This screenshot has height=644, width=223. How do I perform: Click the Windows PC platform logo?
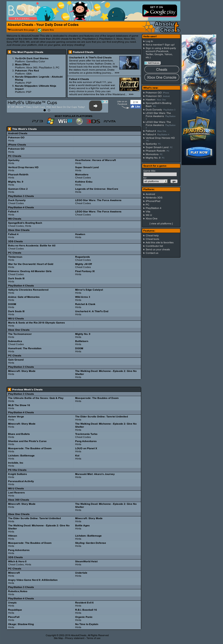(51, 121)
